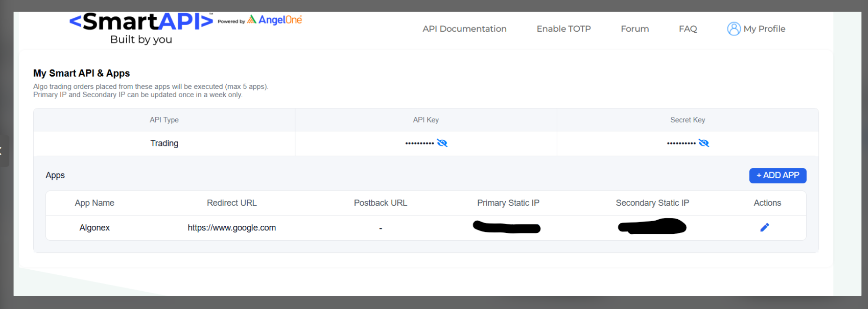Select the Algonex app name cell

[x=94, y=228]
